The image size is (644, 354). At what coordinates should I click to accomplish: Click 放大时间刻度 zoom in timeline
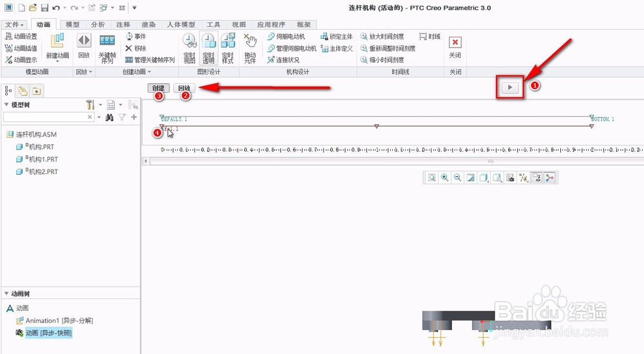click(x=383, y=37)
